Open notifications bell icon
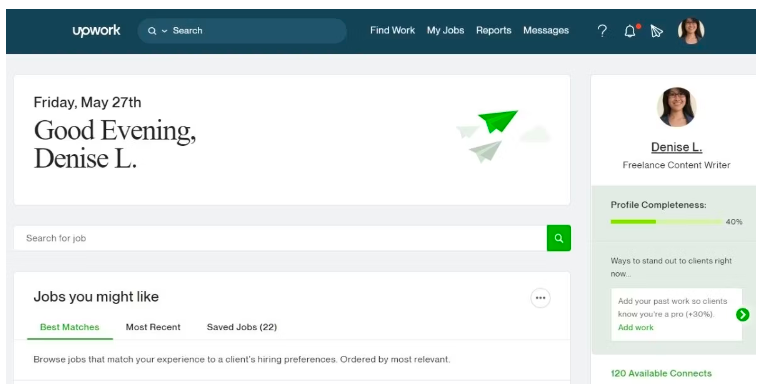 click(x=630, y=31)
